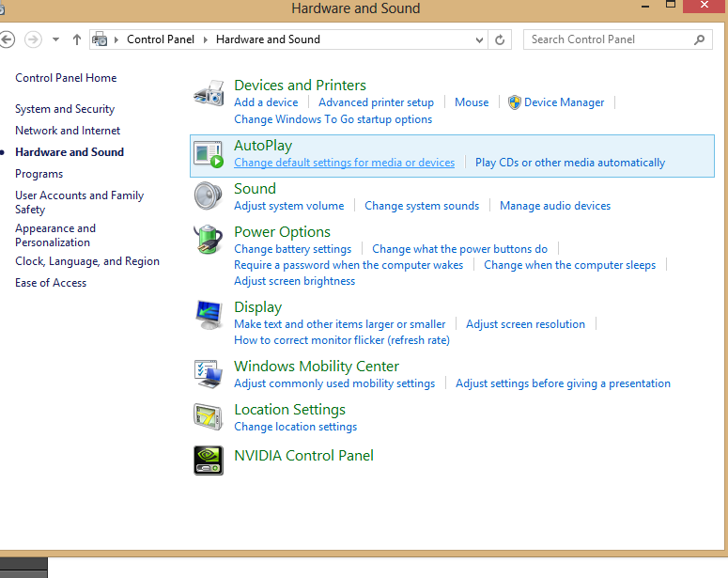The height and width of the screenshot is (578, 728).
Task: Click Adjust screen resolution
Action: [525, 324]
